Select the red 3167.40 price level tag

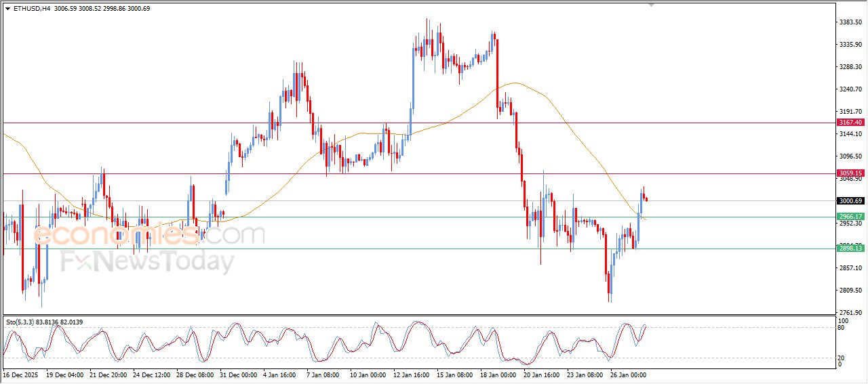850,123
